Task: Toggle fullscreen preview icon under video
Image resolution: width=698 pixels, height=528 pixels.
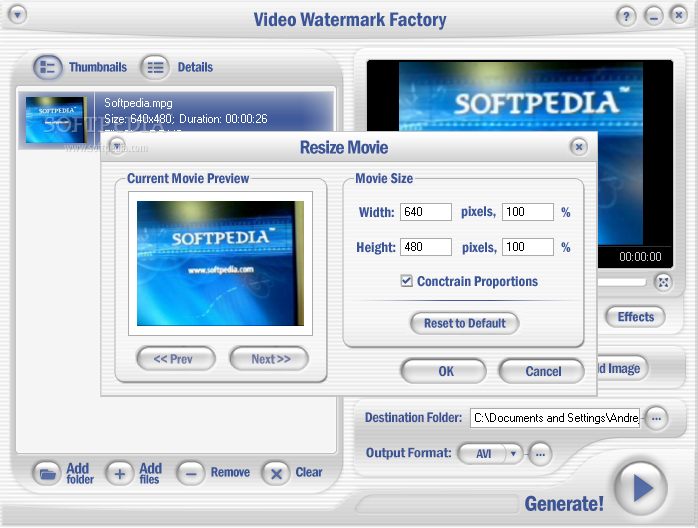Action: coord(663,282)
